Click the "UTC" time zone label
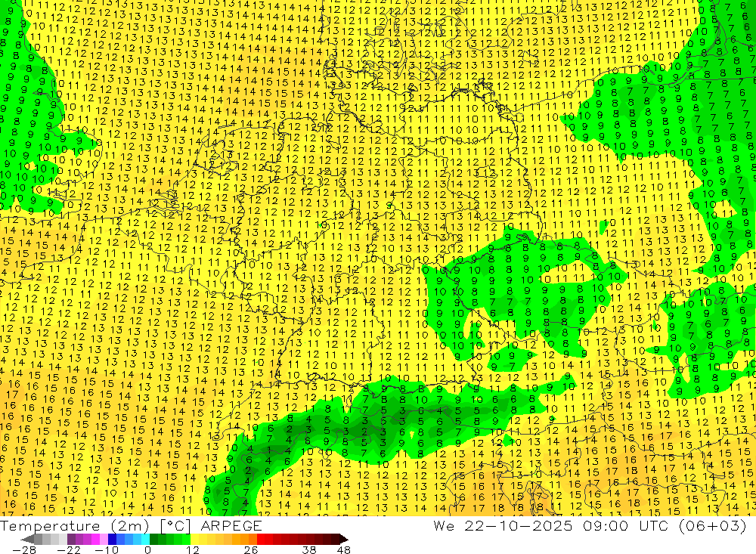This screenshot has height=554, width=756. tap(655, 525)
